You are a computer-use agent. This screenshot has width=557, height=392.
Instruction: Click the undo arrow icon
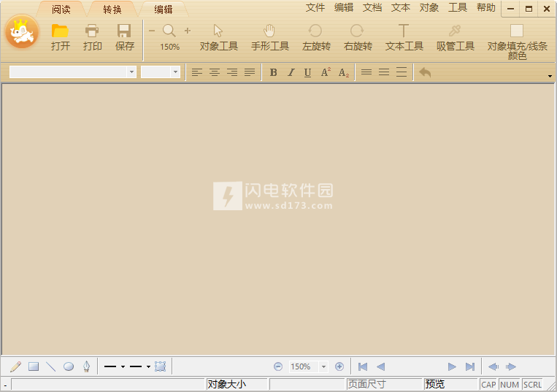click(425, 72)
